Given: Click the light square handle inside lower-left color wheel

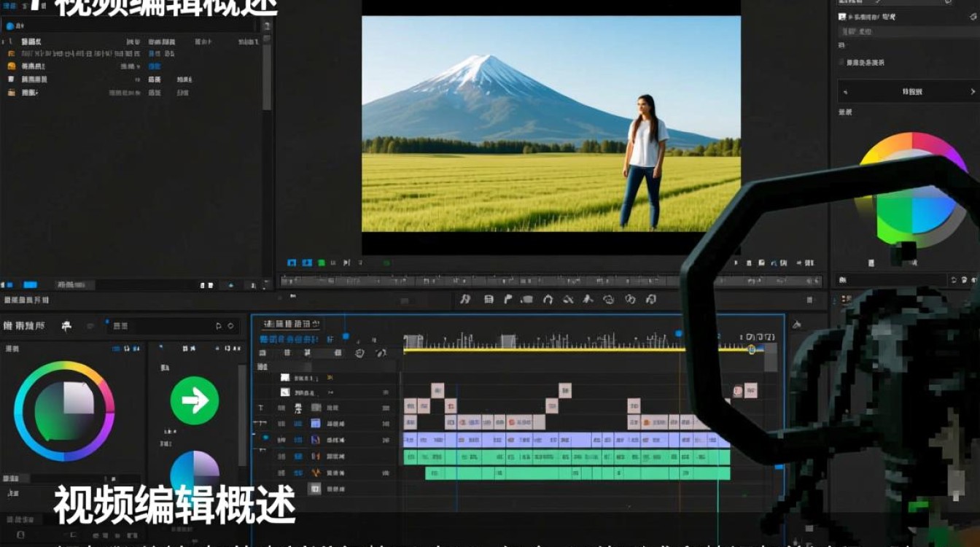Looking at the screenshot, I should [78, 398].
